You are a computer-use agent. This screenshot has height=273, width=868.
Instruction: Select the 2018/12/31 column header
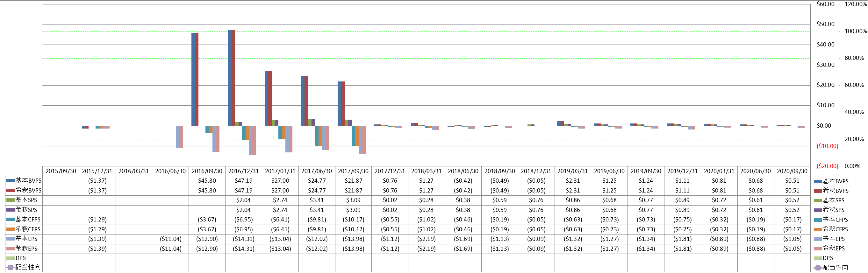536,171
